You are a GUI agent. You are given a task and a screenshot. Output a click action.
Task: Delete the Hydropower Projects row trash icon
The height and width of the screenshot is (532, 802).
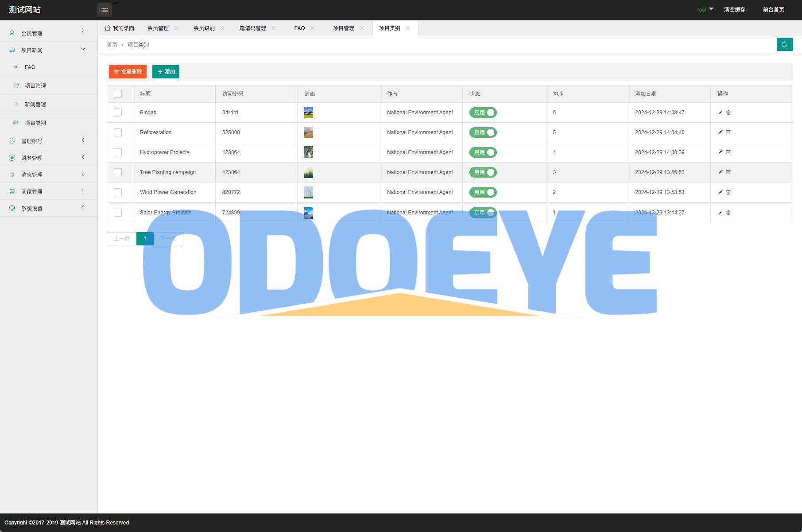coord(728,152)
